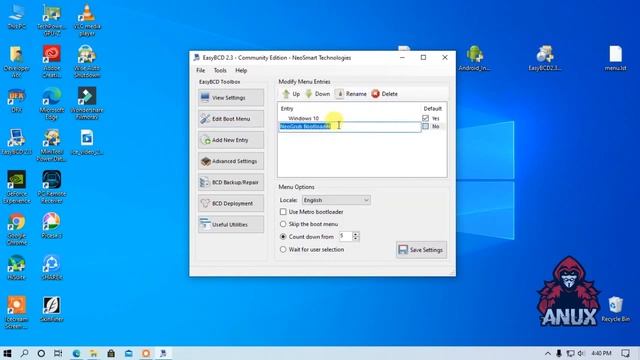The image size is (640, 360).
Task: Open taskbar Search
Action: 24,353
